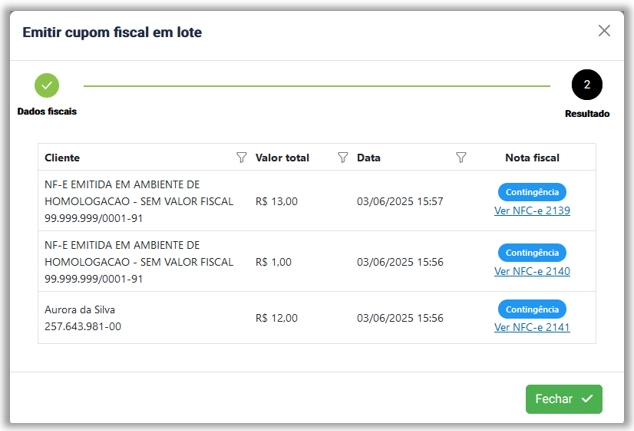Click the Contingência badge for NFC-e 2140
Image resolution: width=634 pixels, height=431 pixels.
tap(532, 252)
